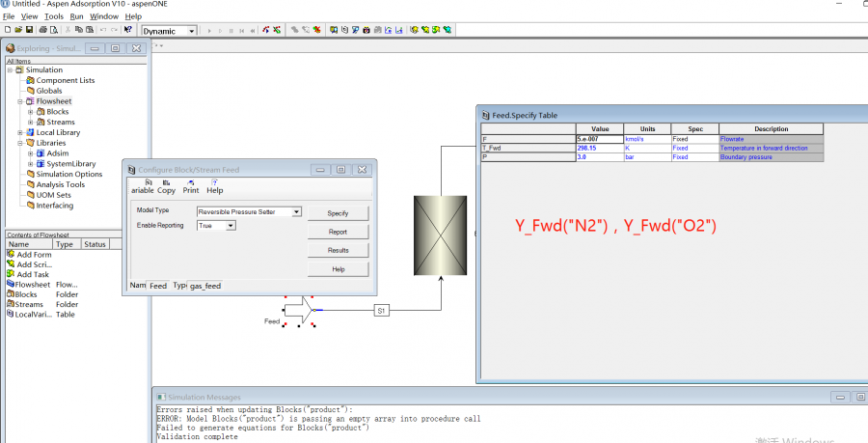This screenshot has height=443, width=868.
Task: Click the Print icon in main toolbar
Action: [x=41, y=30]
